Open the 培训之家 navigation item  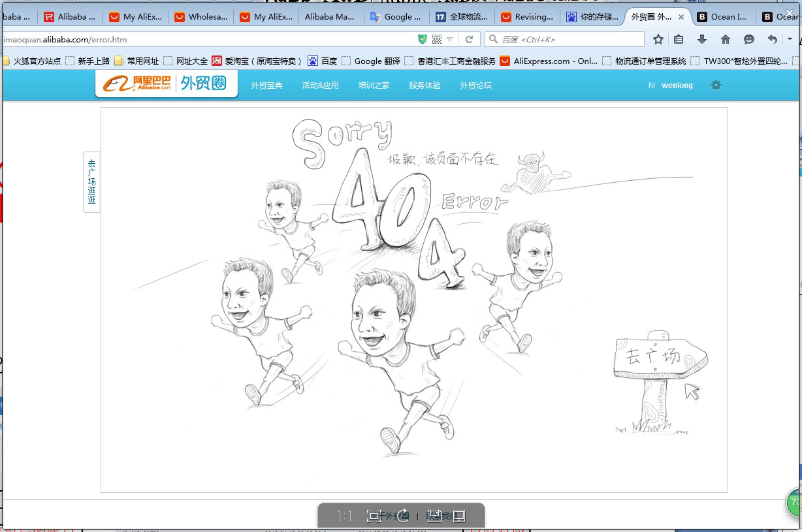tap(374, 86)
